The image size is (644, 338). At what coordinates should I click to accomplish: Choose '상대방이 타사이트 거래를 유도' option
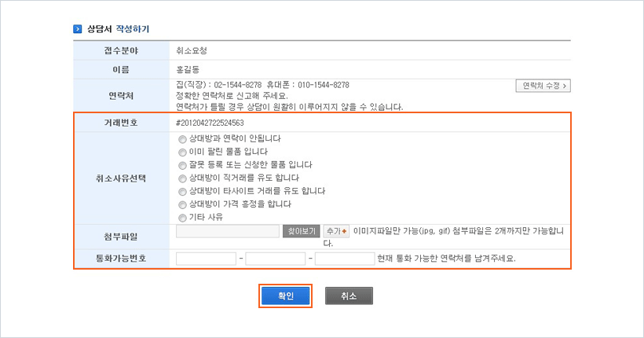coord(183,191)
